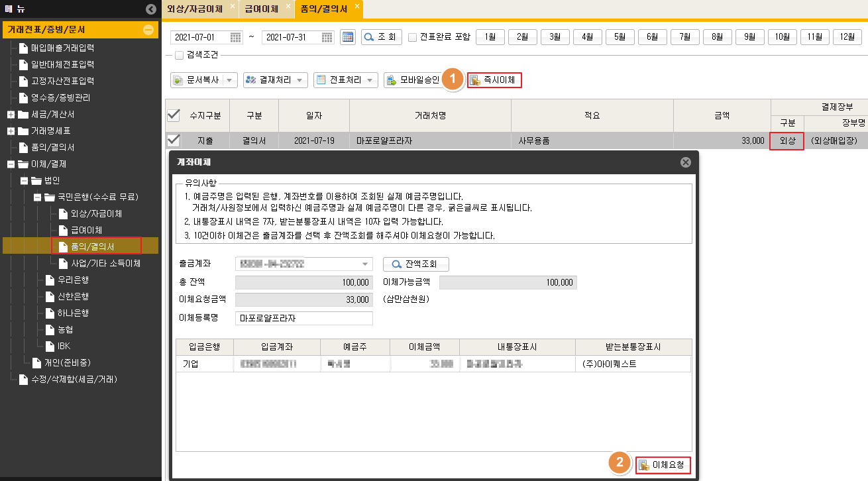868x481 pixels.
Task: Select highlighted 품의/결의서 under 국민은행
Action: pyautogui.click(x=96, y=246)
